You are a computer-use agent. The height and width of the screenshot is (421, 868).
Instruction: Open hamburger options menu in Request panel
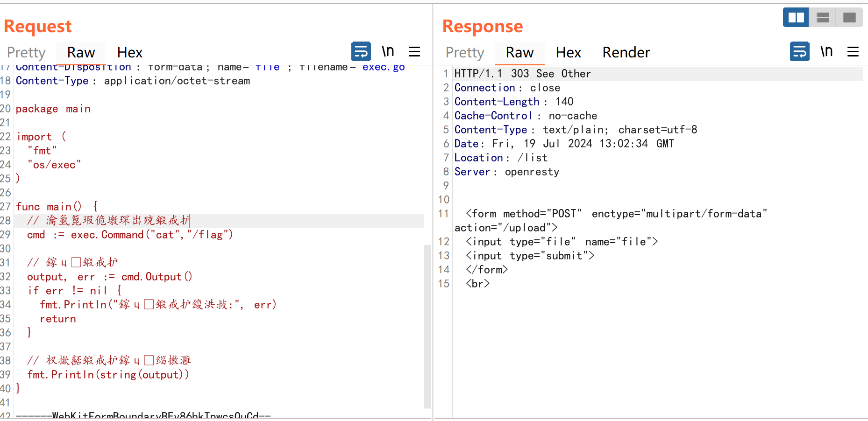coord(414,51)
